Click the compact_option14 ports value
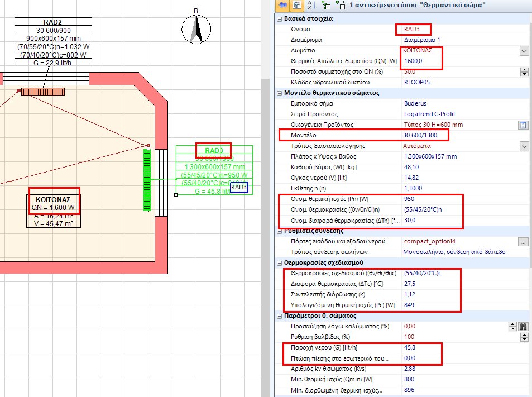532x397 pixels. pyautogui.click(x=429, y=241)
